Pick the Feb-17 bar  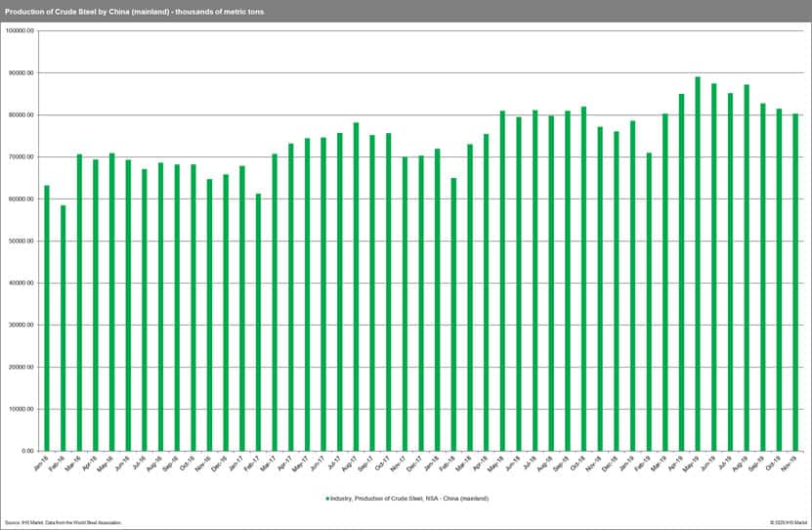click(x=258, y=323)
